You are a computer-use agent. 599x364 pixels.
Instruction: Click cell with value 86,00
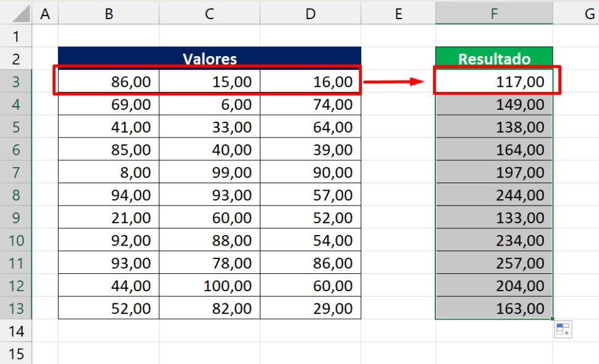109,81
